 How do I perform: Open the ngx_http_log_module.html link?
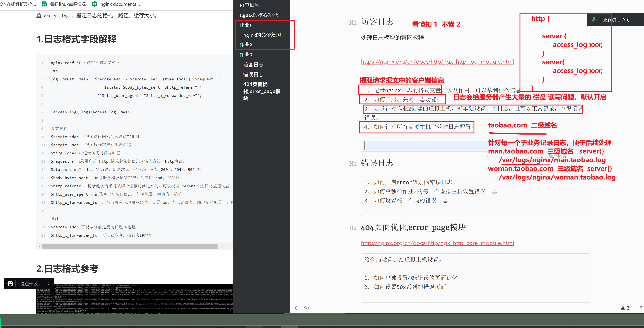coord(437,62)
